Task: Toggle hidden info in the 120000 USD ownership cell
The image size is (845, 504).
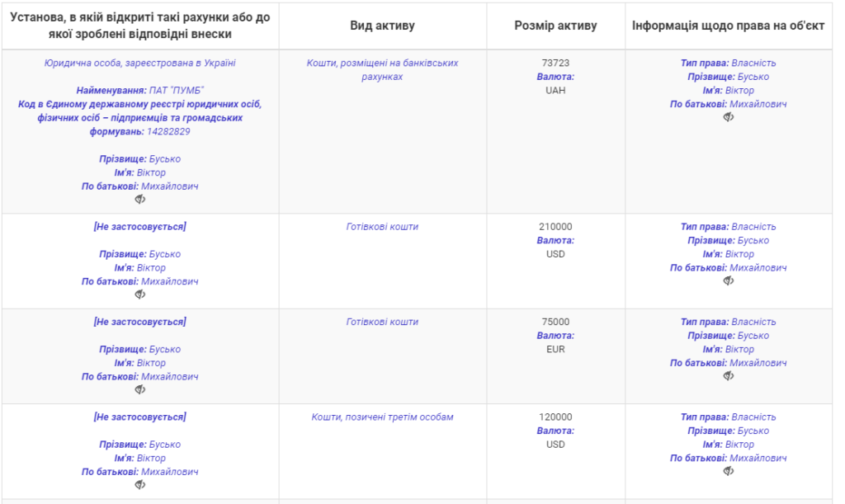Action: 729,471
